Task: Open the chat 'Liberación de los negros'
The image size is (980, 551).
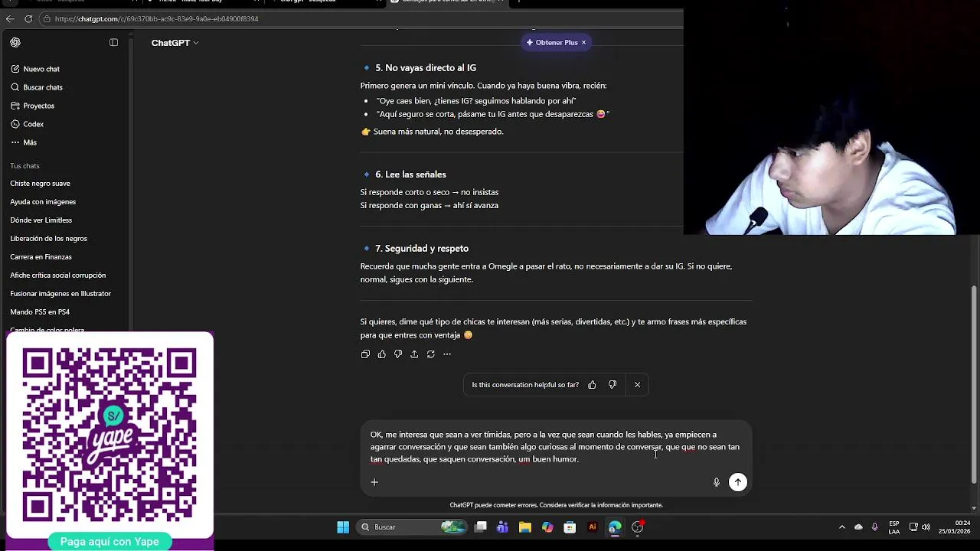Action: [x=48, y=239]
